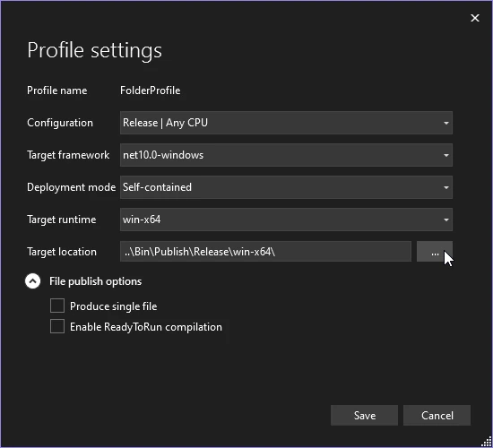
Task: Open the 'Release | Any CPU' configuration combo box
Action: [x=286, y=123]
